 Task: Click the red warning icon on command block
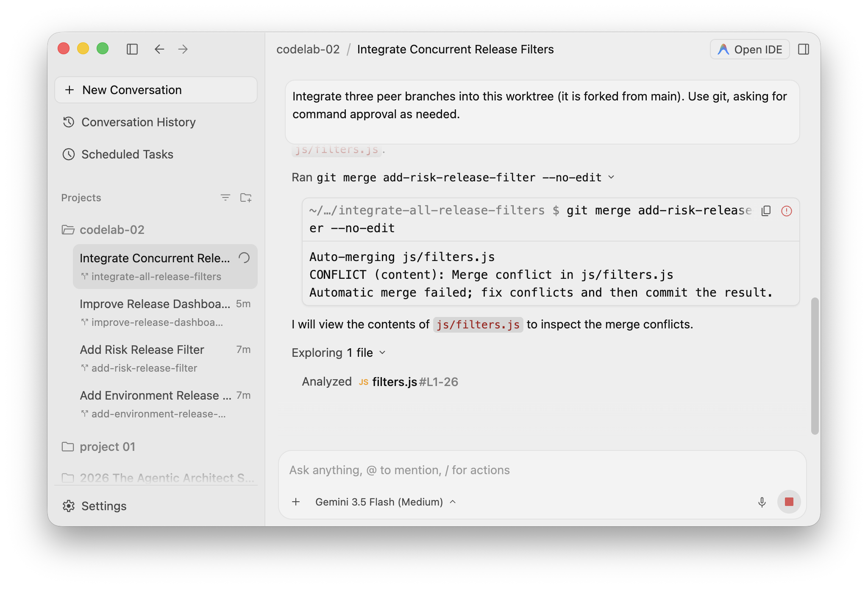tap(787, 211)
